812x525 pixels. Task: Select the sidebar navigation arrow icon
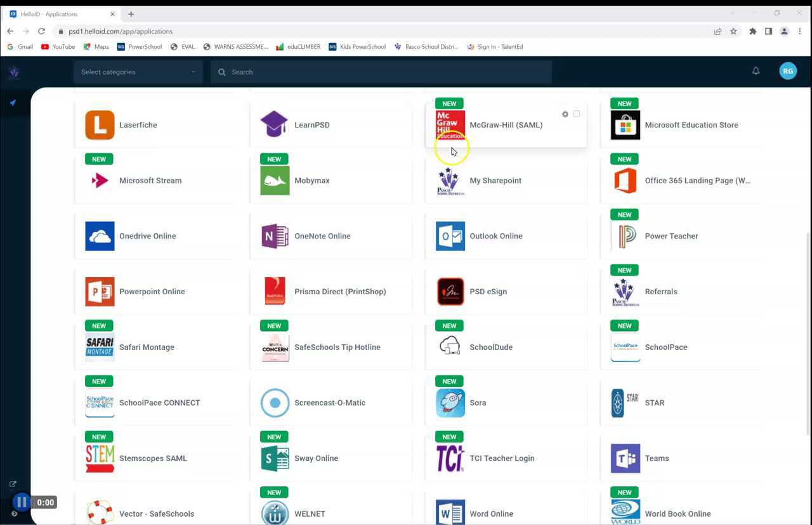[x=13, y=102]
